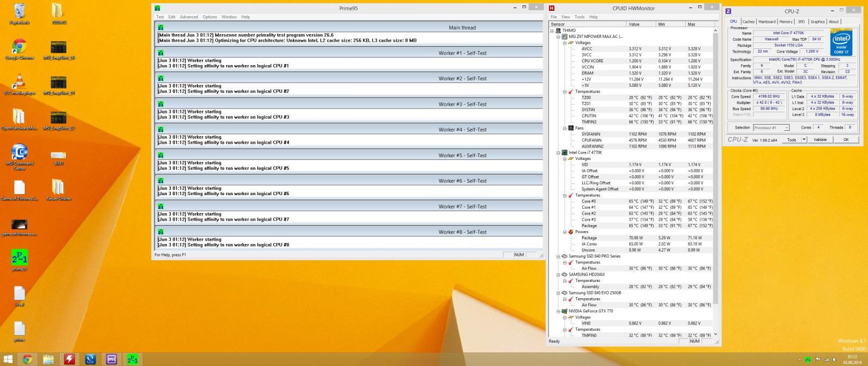Image resolution: width=868 pixels, height=366 pixels.
Task: Switch to the SPD tab in CPU-Z
Action: [x=801, y=22]
